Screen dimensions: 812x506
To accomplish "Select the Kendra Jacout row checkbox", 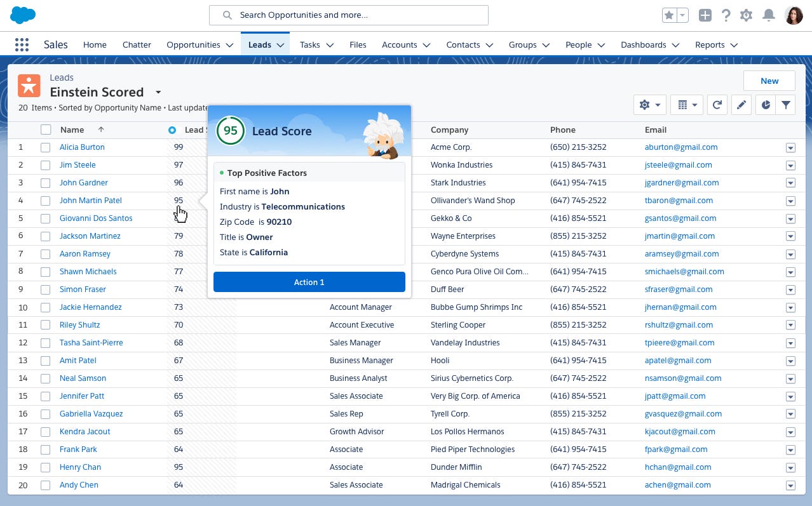I will [45, 432].
